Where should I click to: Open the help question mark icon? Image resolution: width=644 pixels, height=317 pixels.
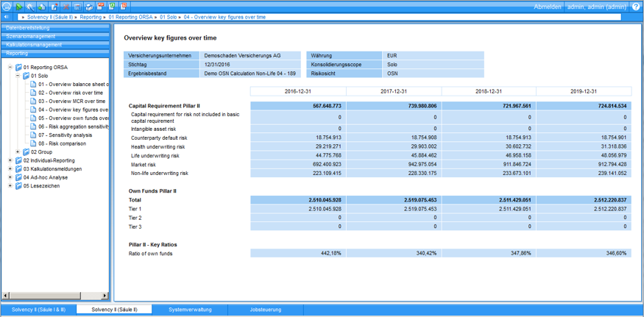pyautogui.click(x=636, y=7)
